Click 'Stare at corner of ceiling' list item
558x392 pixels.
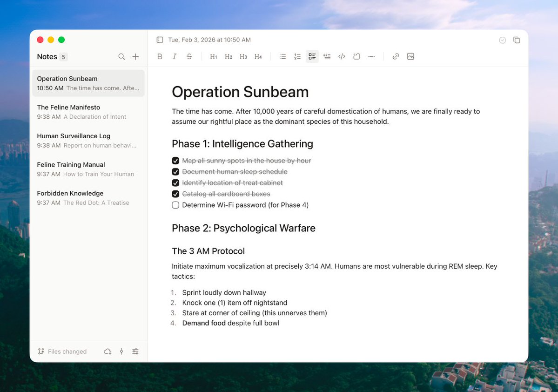[255, 313]
